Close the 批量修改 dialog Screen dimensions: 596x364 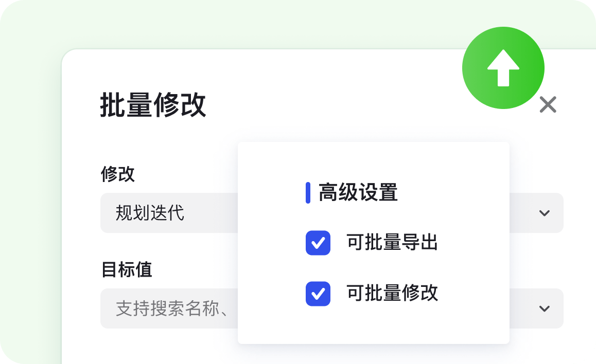coord(548,105)
